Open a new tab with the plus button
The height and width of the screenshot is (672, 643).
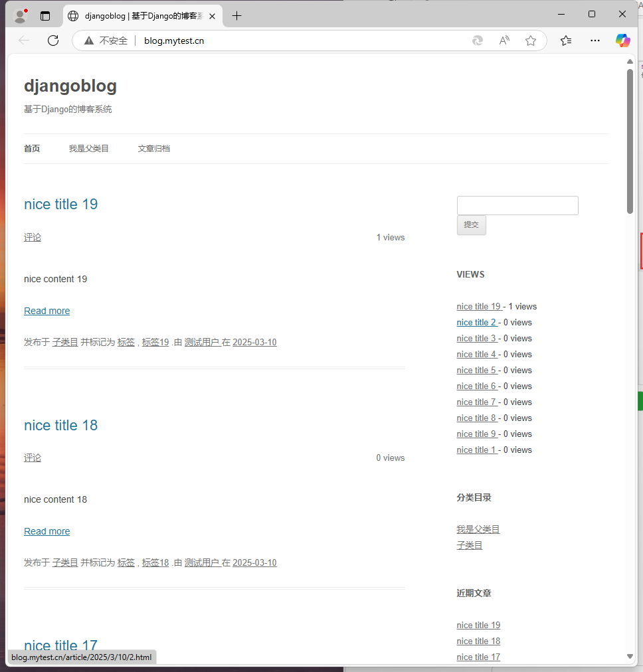pos(236,16)
